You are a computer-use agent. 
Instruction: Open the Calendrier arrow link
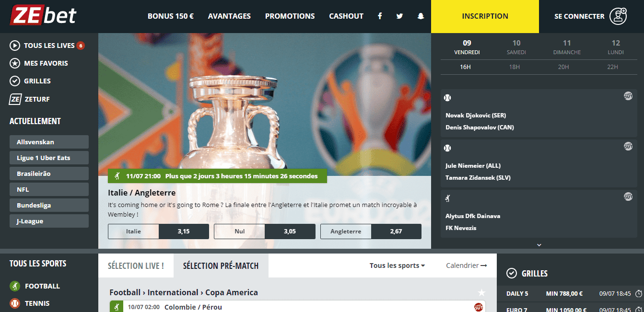(x=466, y=266)
